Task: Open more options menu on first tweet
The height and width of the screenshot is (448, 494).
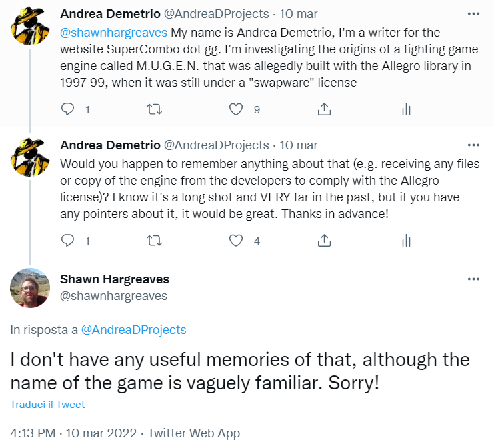Action: click(x=473, y=14)
